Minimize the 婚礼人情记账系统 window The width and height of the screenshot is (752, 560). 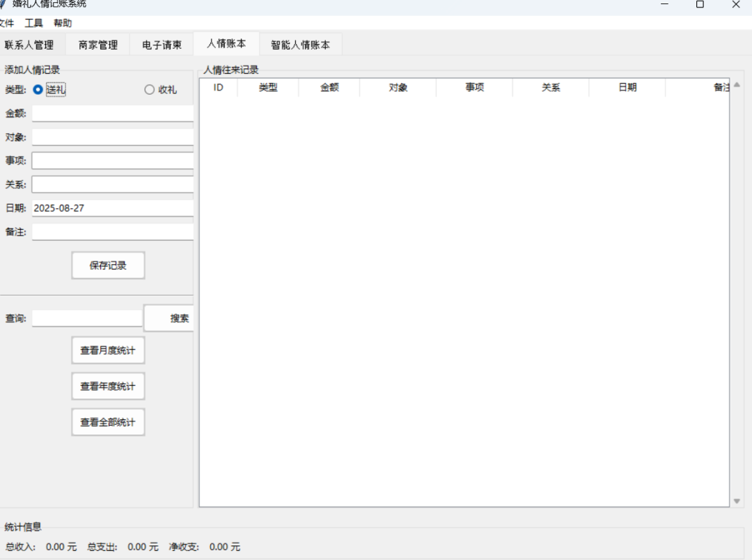pos(665,4)
